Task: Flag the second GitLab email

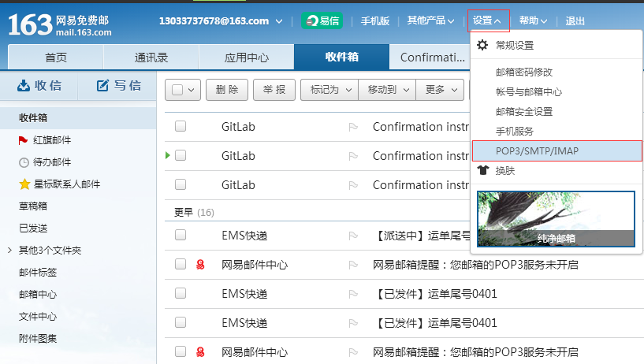Action: [x=353, y=156]
